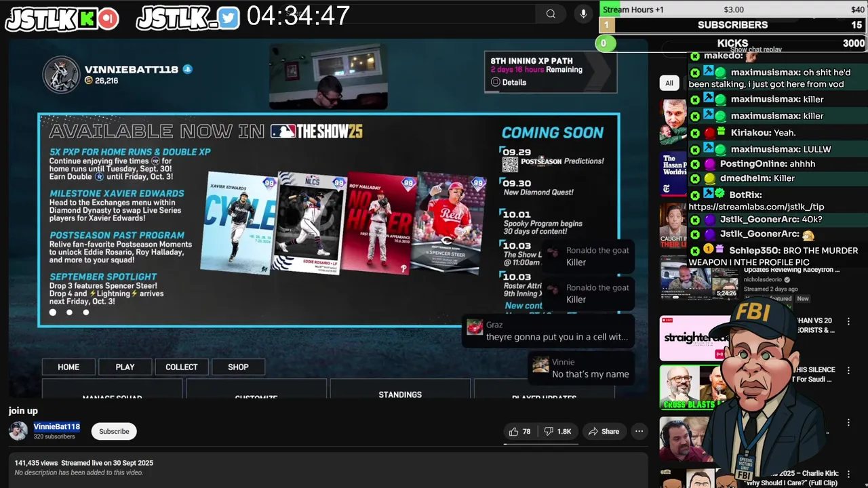Select the COLLECT game menu tab
Screen dimensions: 868x488
(182, 367)
